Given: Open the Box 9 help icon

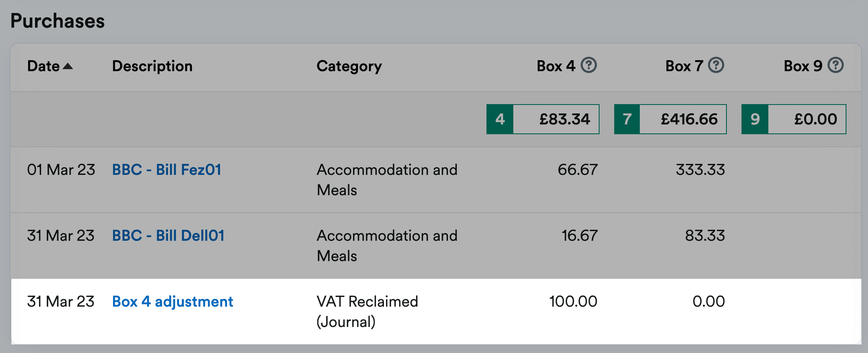Looking at the screenshot, I should point(835,65).
